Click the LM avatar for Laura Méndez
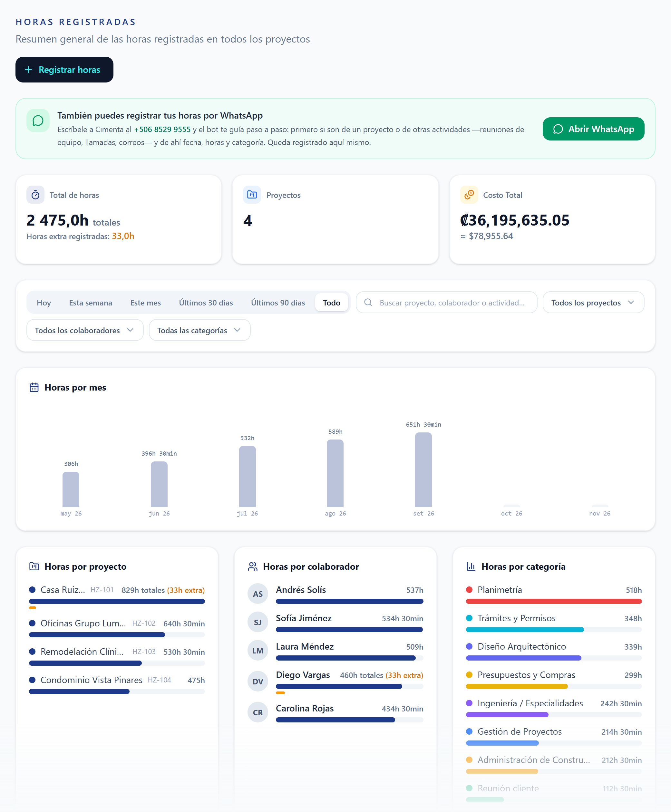The height and width of the screenshot is (812, 671). (x=258, y=651)
